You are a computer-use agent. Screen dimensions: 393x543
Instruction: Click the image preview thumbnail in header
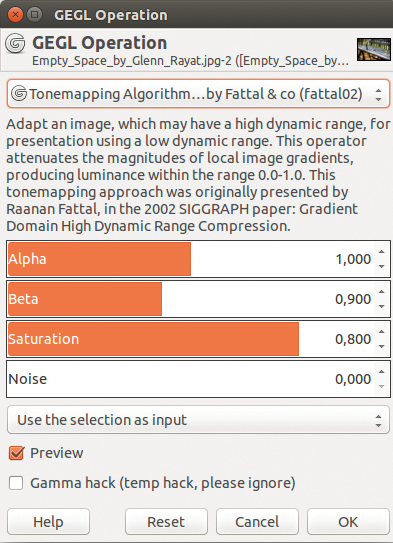374,50
